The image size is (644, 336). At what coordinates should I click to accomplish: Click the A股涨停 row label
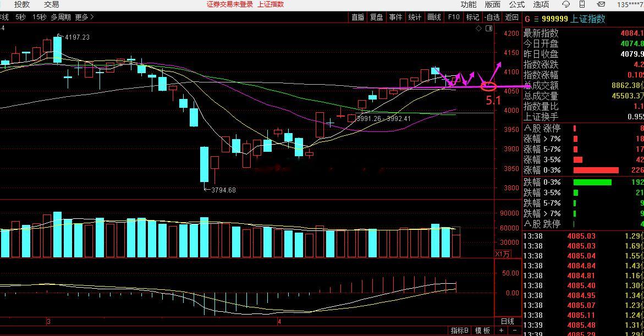[x=542, y=129]
